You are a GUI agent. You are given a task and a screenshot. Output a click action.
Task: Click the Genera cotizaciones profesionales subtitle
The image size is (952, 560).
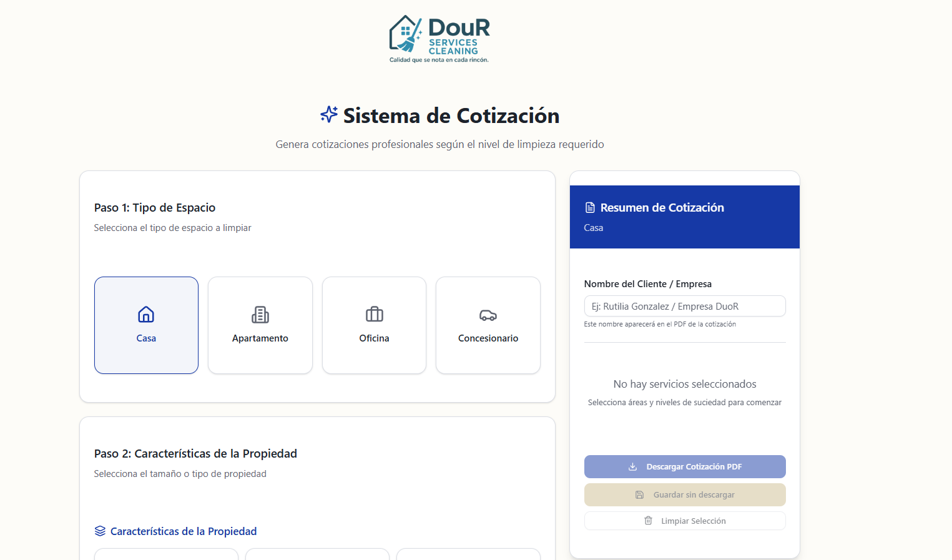click(440, 144)
